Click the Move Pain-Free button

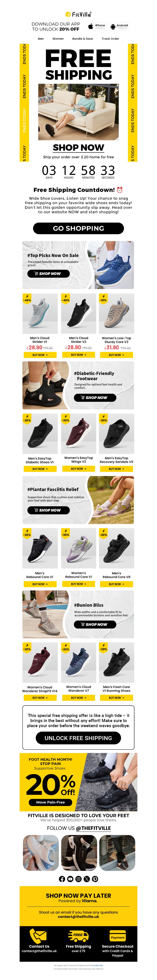click(x=51, y=802)
